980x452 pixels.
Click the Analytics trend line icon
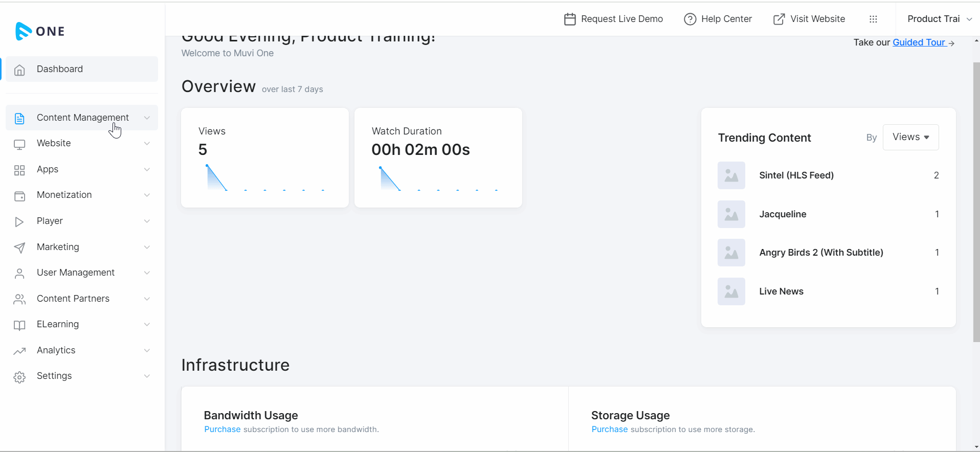tap(19, 351)
